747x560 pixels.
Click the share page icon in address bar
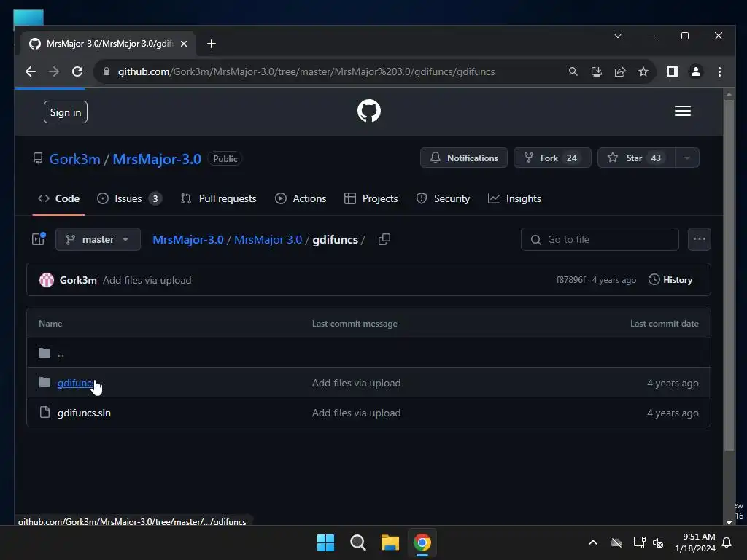[x=620, y=71]
